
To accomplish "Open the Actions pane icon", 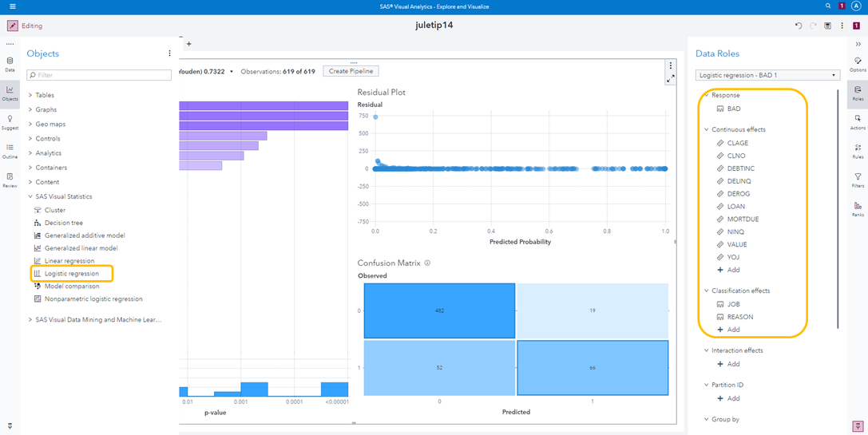I will [858, 121].
